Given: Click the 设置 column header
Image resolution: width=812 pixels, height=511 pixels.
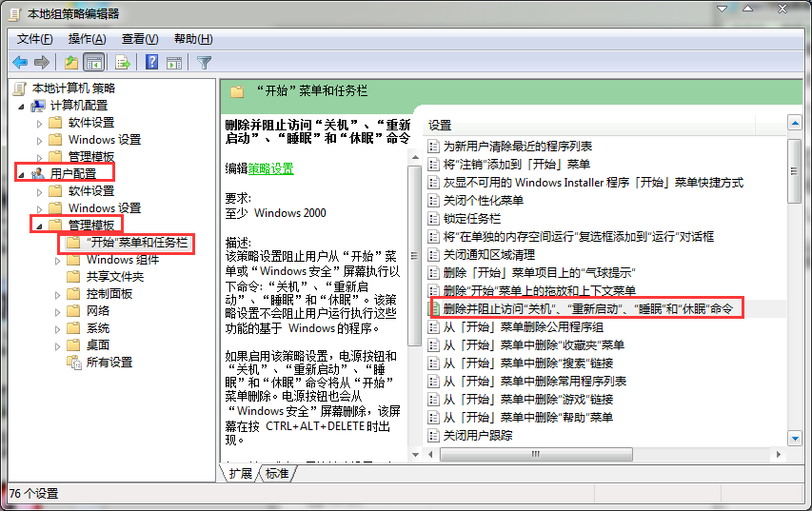Looking at the screenshot, I should [440, 126].
